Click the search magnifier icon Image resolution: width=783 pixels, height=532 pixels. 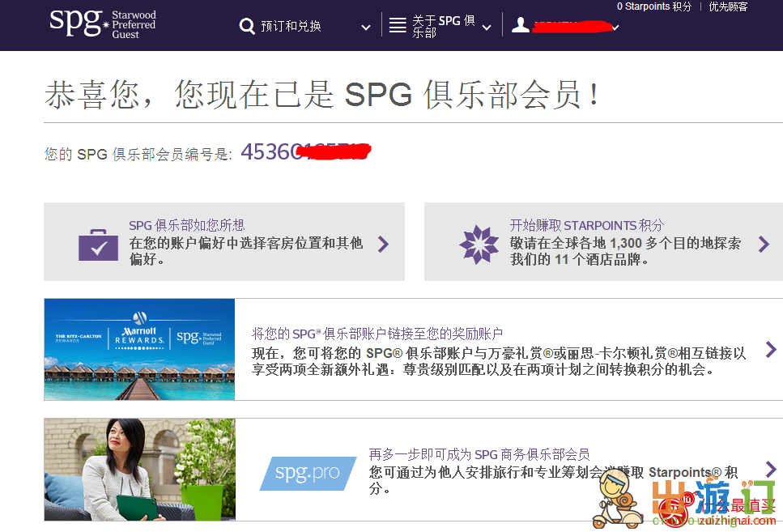[x=247, y=26]
